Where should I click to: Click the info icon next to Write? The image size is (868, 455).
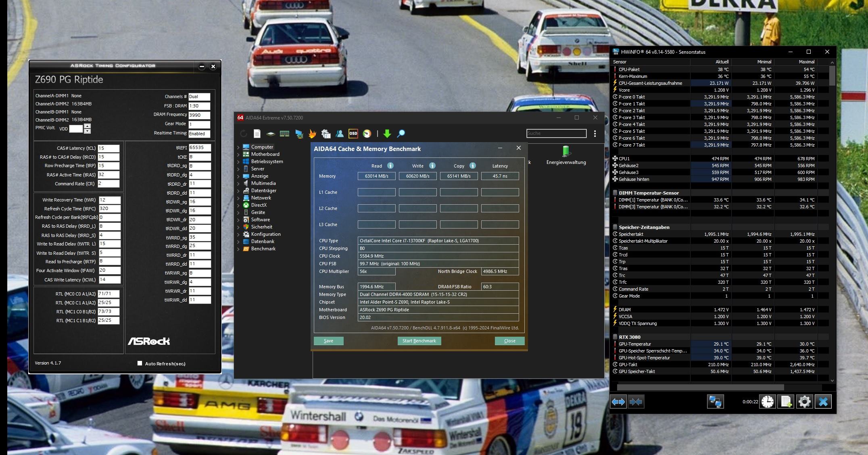coord(432,166)
